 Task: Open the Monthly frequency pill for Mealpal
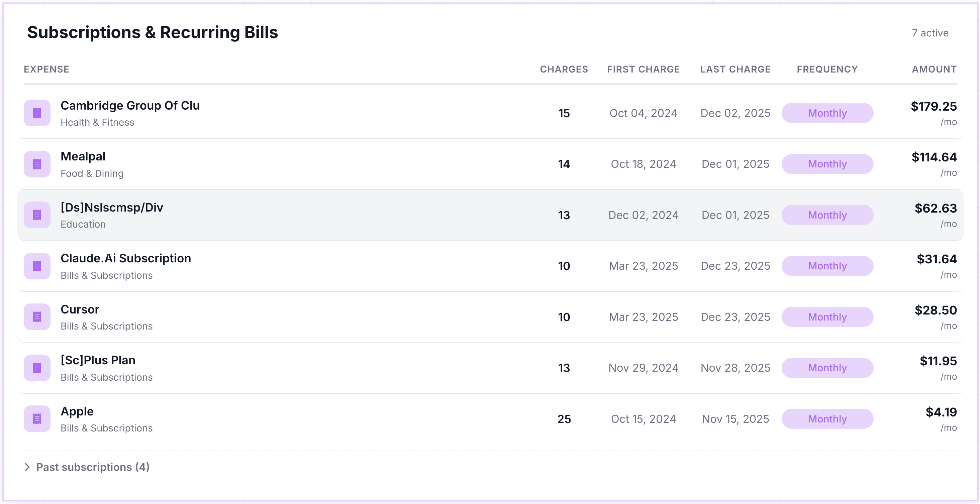827,164
